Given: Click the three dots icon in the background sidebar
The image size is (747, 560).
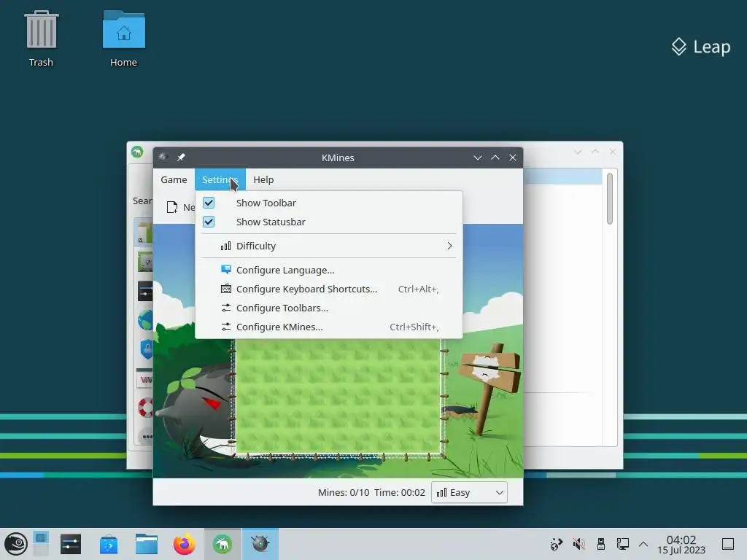Looking at the screenshot, I should [147, 437].
